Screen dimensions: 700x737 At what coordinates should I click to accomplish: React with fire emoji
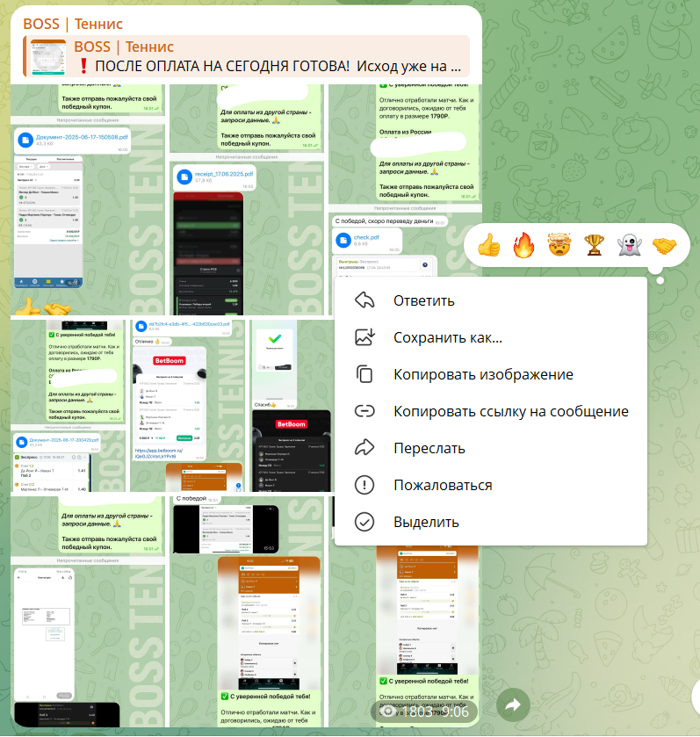coord(524,246)
